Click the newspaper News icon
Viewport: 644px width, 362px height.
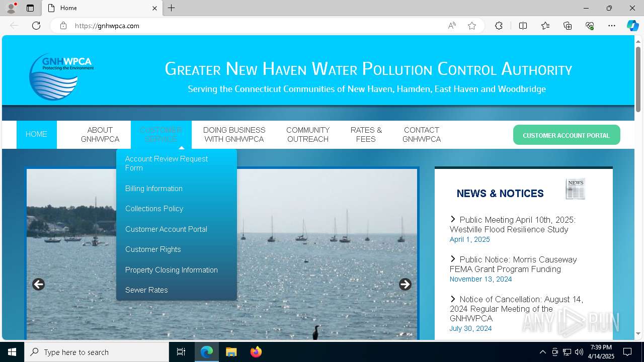[576, 189]
